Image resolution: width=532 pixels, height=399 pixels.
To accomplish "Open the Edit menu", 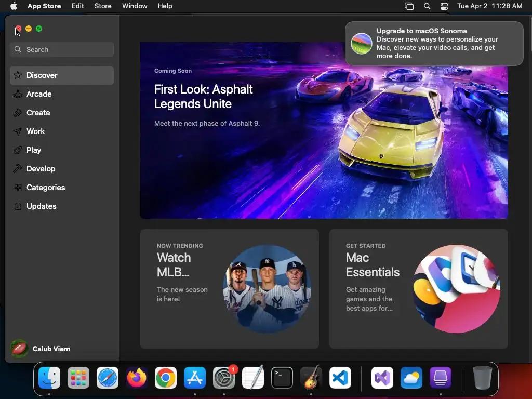I will 78,6.
